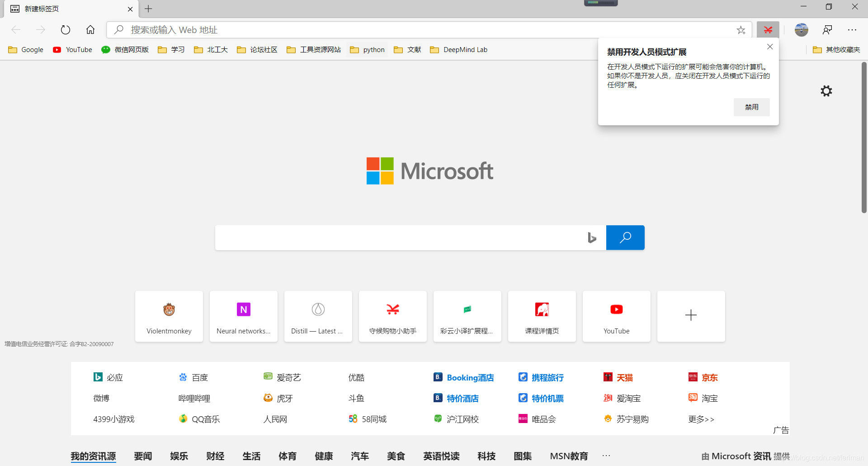
Task: Click the 更多>> link
Action: [701, 419]
